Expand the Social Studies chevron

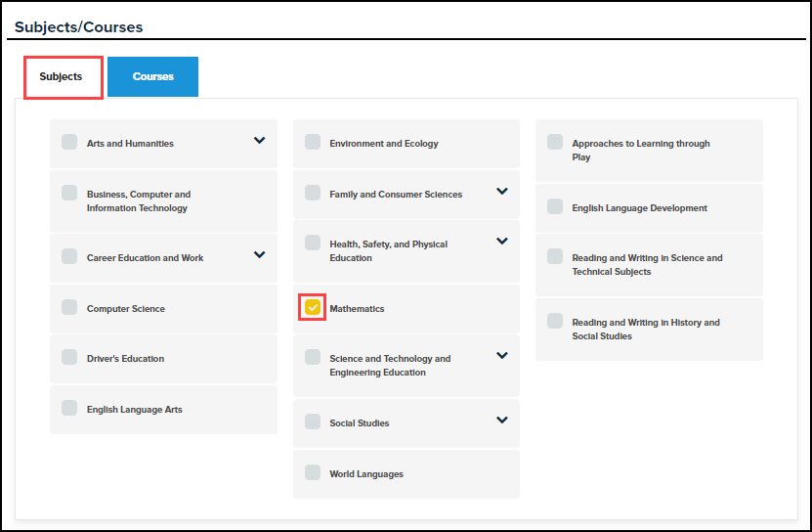pos(502,421)
